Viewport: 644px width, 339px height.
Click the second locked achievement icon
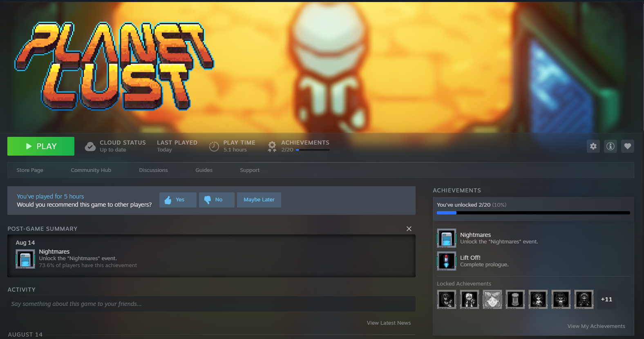point(470,299)
